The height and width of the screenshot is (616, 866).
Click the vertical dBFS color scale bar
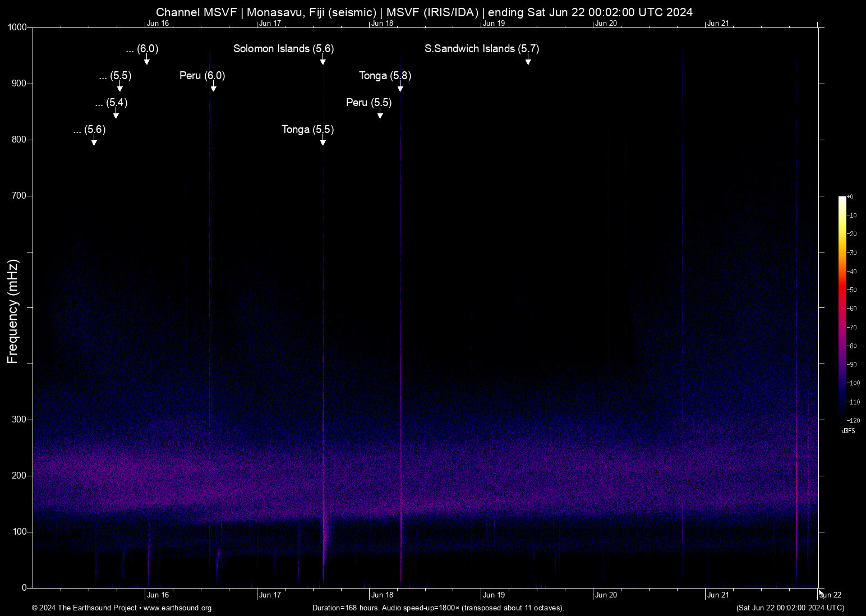(x=842, y=308)
